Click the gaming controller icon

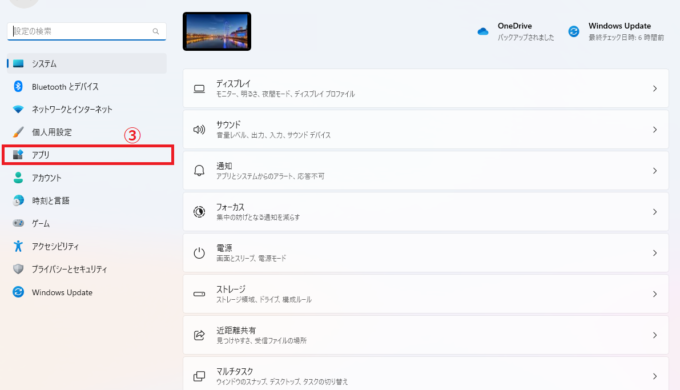pyautogui.click(x=18, y=223)
